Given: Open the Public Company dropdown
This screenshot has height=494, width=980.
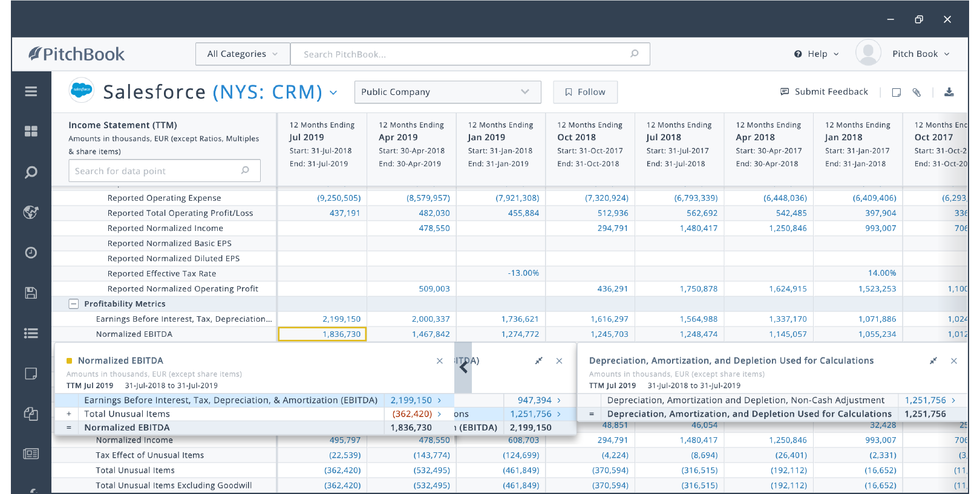Looking at the screenshot, I should pyautogui.click(x=447, y=92).
